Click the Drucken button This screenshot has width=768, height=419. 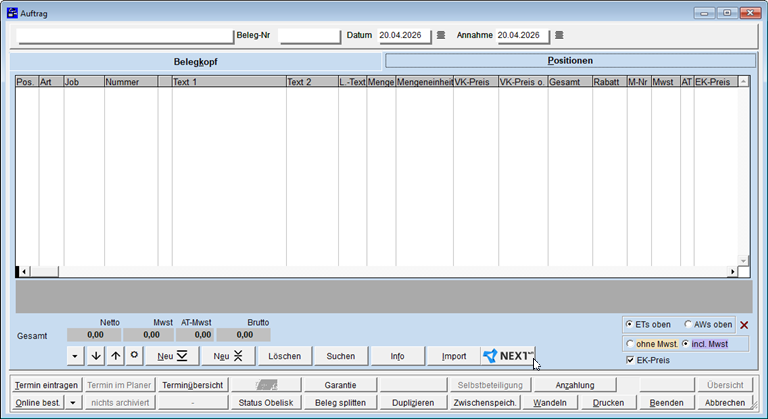click(608, 402)
